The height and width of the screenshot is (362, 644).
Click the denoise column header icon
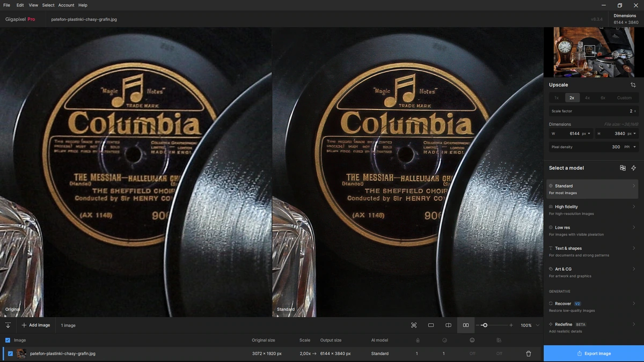point(418,340)
